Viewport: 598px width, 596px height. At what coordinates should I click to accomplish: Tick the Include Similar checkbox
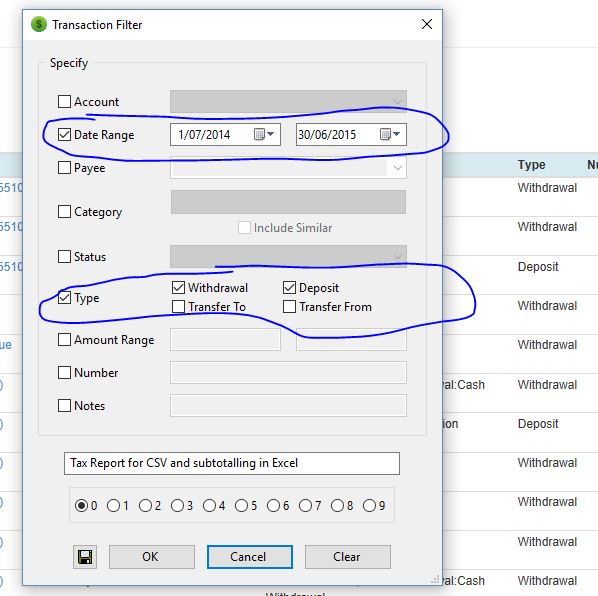pos(244,228)
